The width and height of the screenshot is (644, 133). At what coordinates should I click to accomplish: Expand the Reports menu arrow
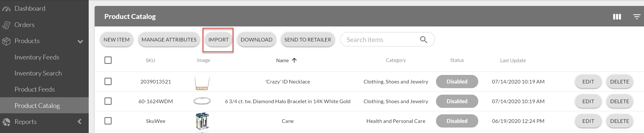pos(80,121)
